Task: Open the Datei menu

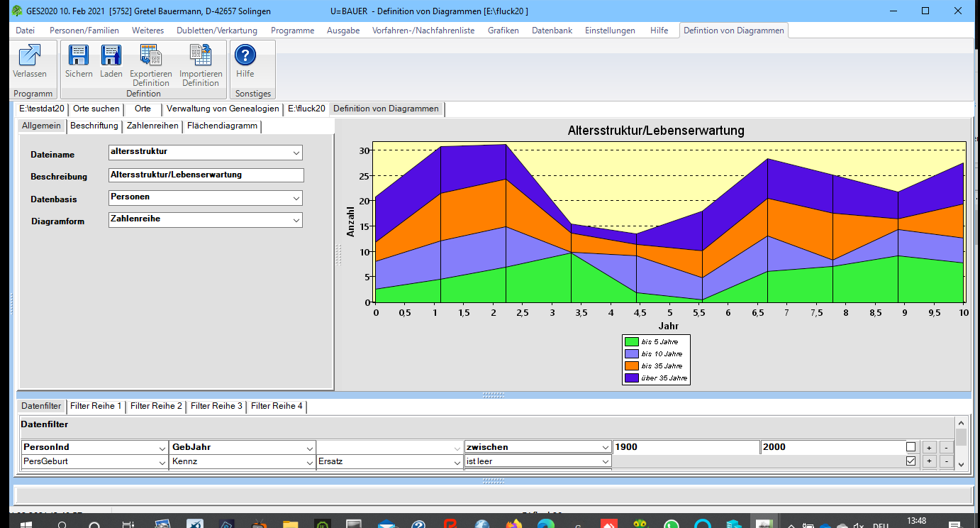Action: [x=25, y=31]
